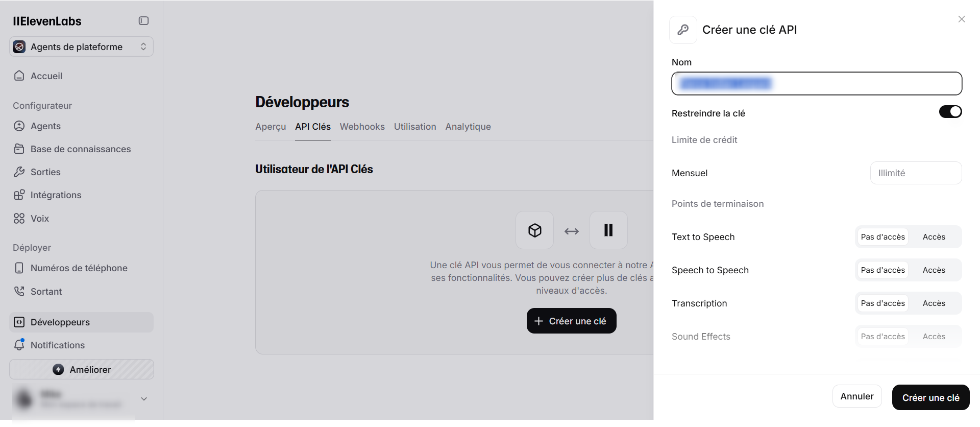Click the cube icon in the empty state
Image resolution: width=980 pixels, height=427 pixels.
pyautogui.click(x=534, y=230)
